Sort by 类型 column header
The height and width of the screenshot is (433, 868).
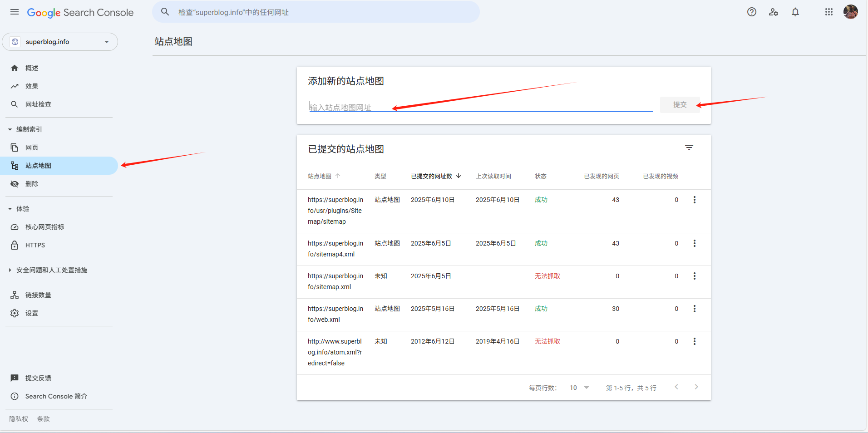(380, 176)
